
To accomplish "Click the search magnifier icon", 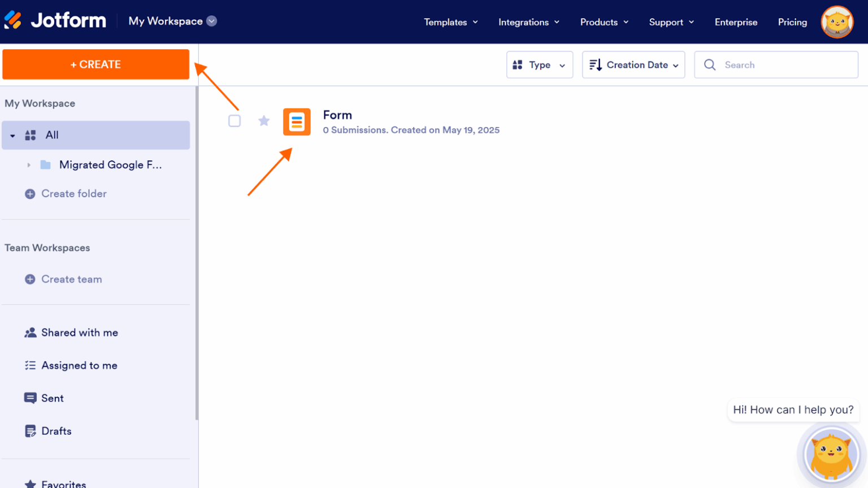I will [710, 65].
